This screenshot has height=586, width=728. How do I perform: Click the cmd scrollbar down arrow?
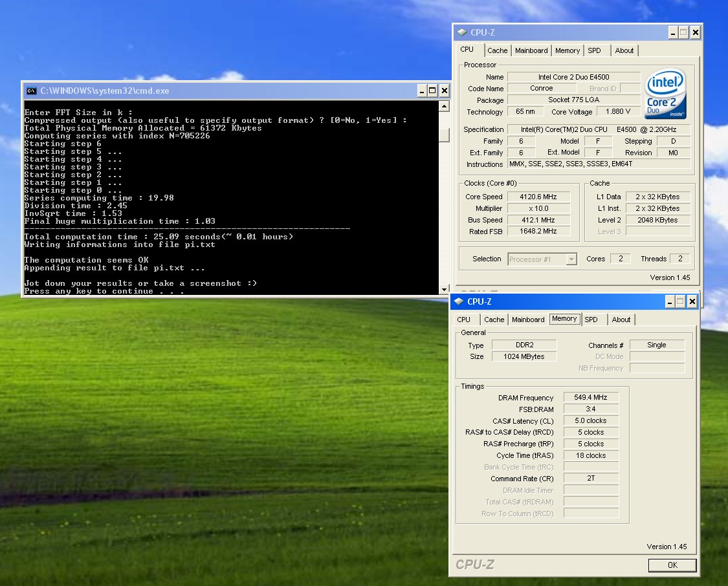(445, 289)
